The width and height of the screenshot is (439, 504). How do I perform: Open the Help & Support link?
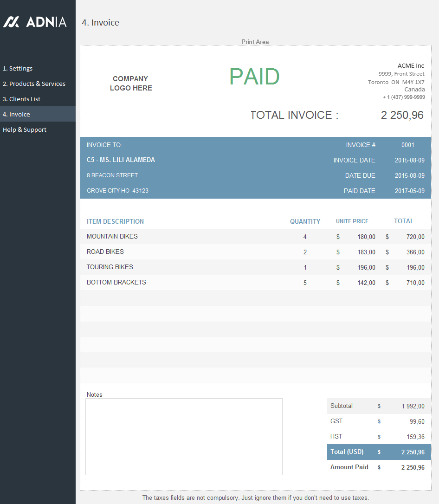click(x=25, y=129)
